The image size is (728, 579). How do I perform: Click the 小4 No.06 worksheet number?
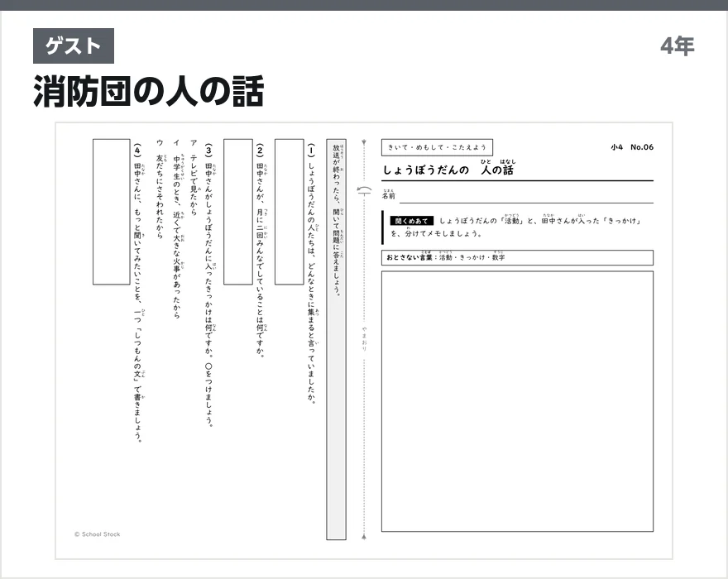click(x=632, y=147)
